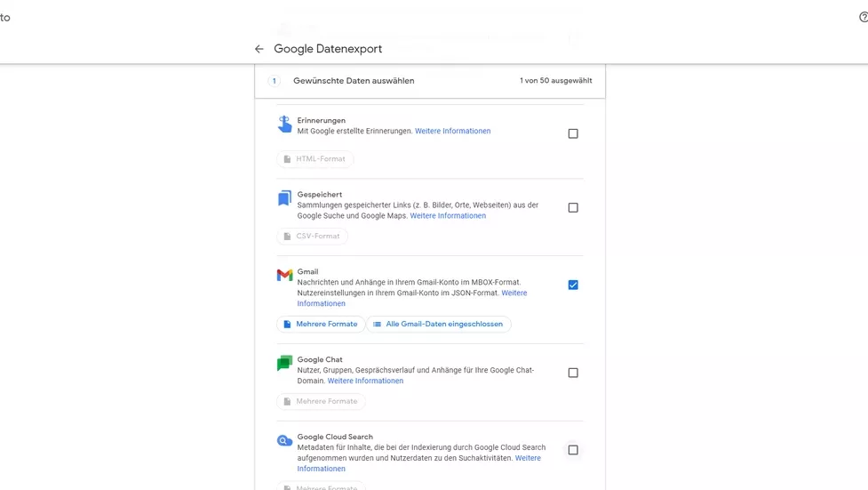This screenshot has width=868, height=490.
Task: Open Weitere Informationen link for Google Chat
Action: pos(365,381)
